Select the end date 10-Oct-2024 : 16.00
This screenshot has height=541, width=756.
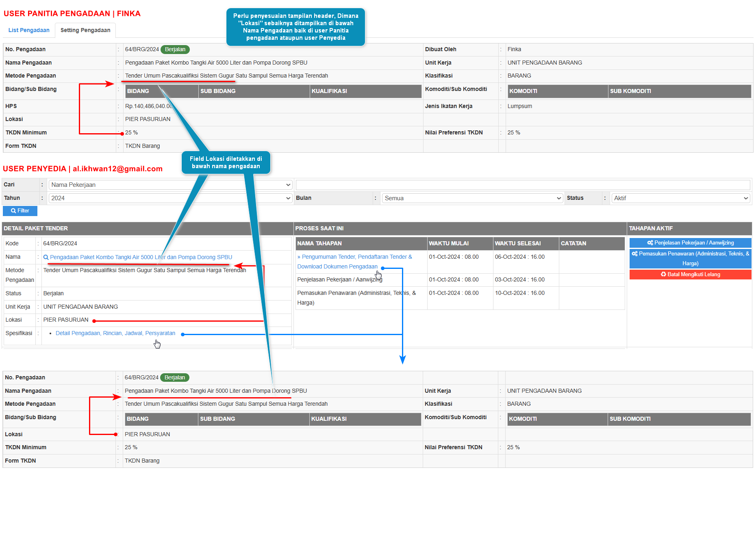coord(520,293)
